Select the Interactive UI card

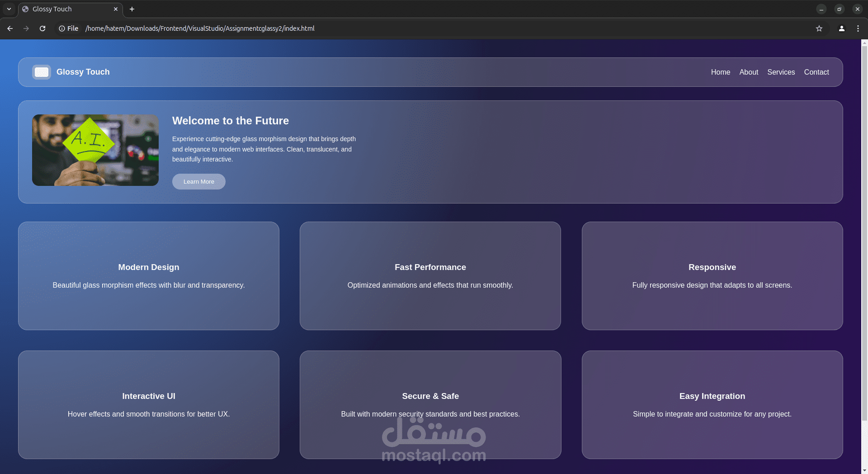tap(149, 405)
